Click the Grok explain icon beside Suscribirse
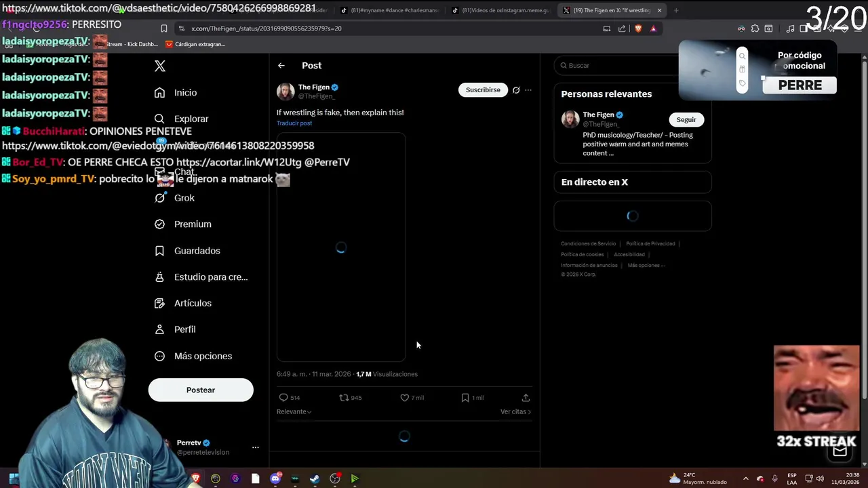This screenshot has width=868, height=488. [x=516, y=90]
